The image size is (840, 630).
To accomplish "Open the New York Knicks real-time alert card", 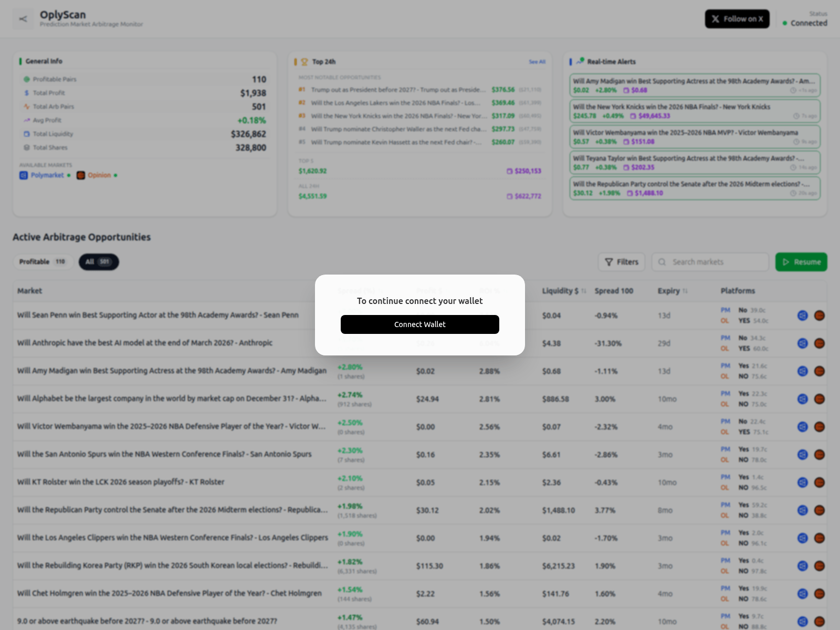I will [x=695, y=111].
